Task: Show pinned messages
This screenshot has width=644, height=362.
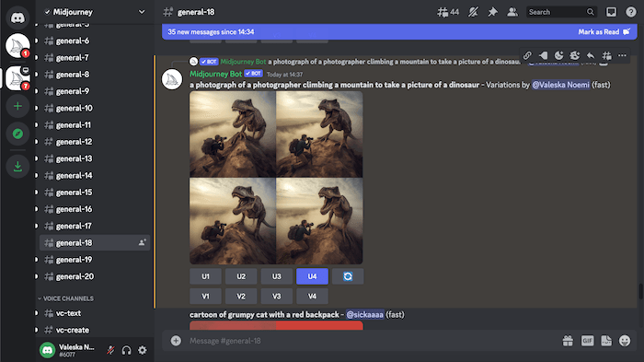Action: (x=492, y=12)
